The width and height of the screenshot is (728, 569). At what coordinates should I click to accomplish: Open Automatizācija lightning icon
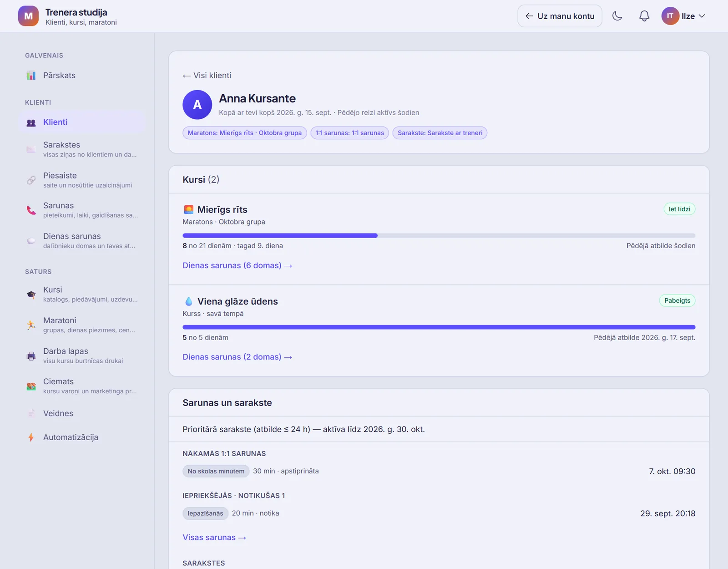[31, 437]
